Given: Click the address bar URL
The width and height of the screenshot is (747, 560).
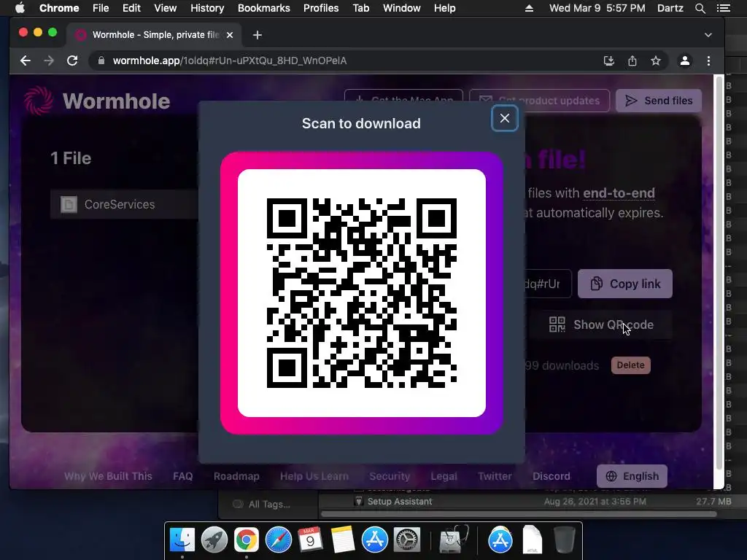Looking at the screenshot, I should [x=230, y=61].
